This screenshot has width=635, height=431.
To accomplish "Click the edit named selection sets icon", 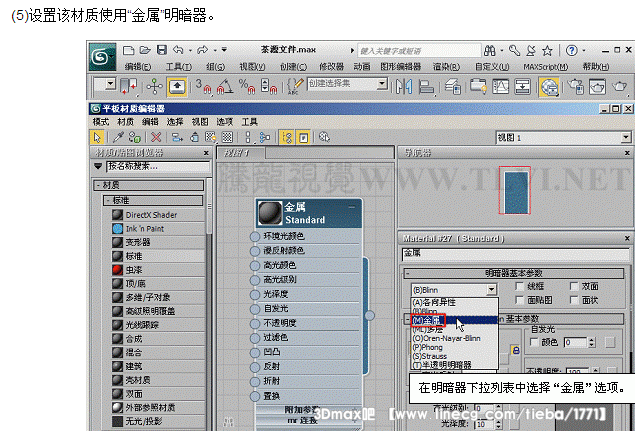I will (x=295, y=86).
